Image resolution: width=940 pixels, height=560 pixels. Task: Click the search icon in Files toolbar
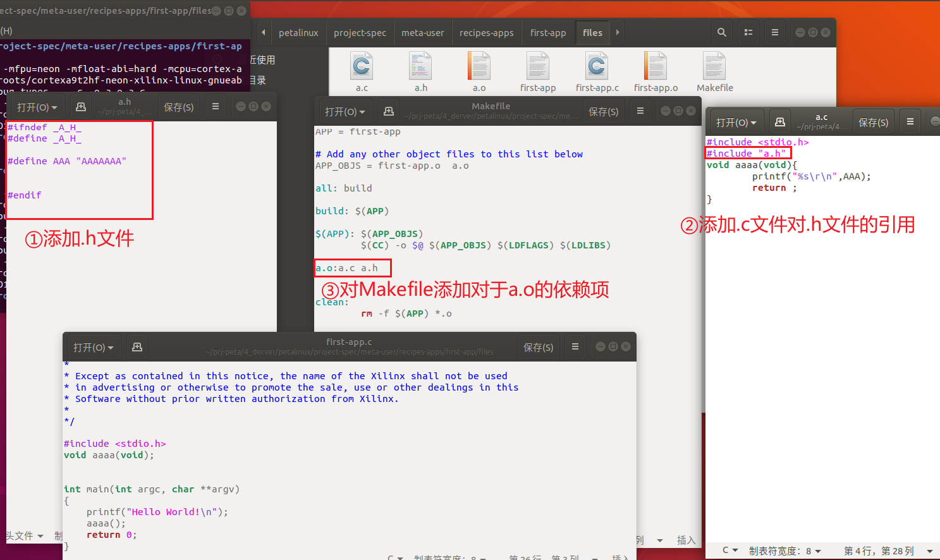point(721,32)
